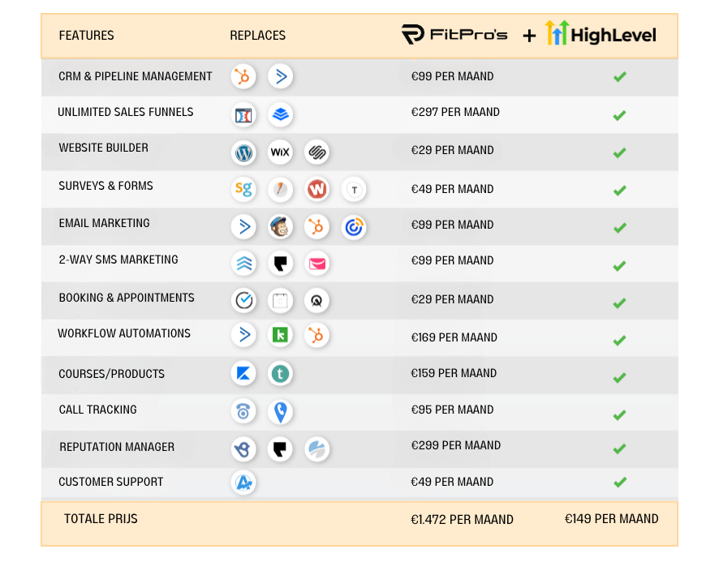Click the blue stacked-arrows icon in SMS Marketing row
This screenshot has height=588, width=706.
[243, 264]
